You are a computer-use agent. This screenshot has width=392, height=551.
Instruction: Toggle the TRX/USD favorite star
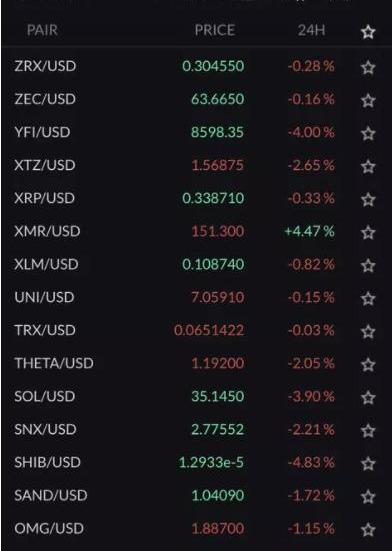click(368, 331)
